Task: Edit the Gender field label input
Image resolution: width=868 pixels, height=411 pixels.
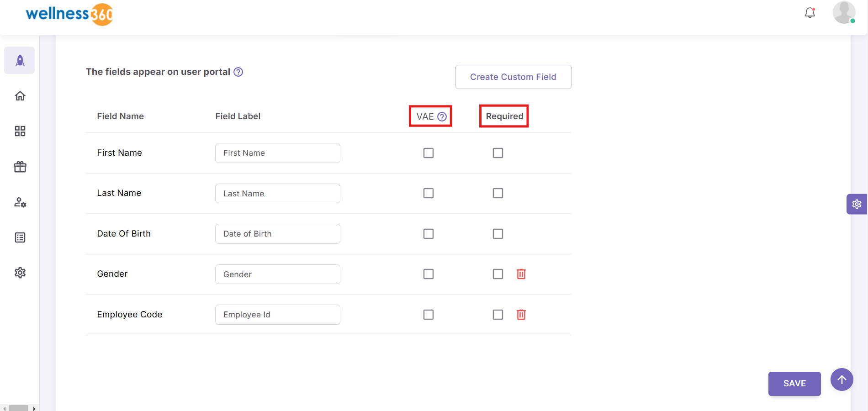Action: click(x=278, y=274)
